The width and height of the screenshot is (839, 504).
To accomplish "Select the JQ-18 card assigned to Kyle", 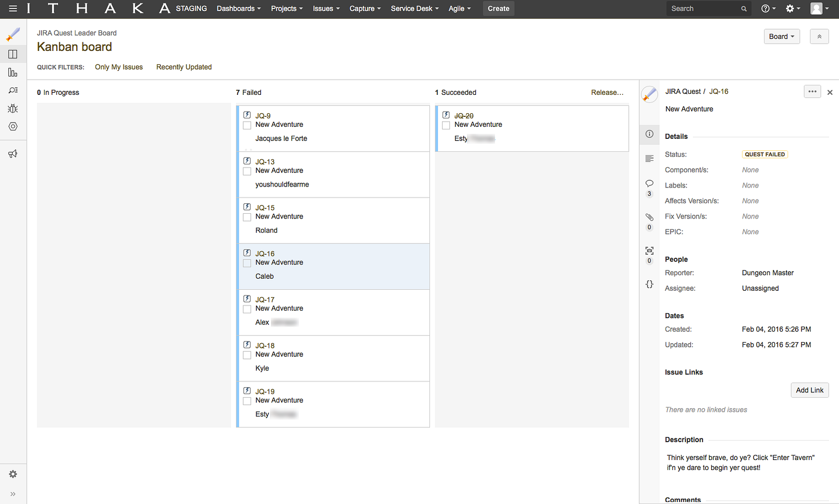I will (x=334, y=358).
